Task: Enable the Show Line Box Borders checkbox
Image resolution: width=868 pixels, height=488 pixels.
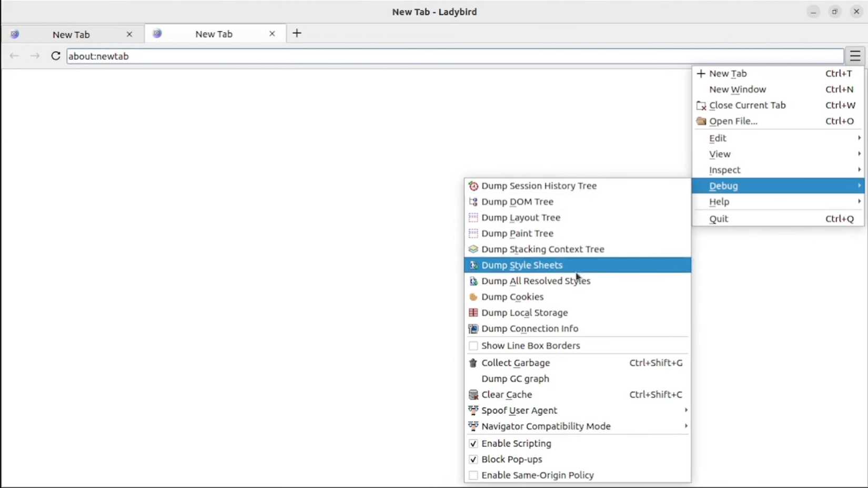Action: (x=473, y=346)
